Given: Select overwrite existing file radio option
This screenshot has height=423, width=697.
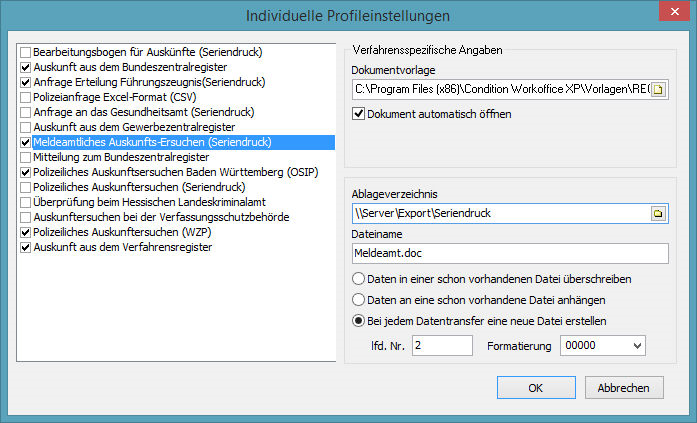Looking at the screenshot, I should point(359,279).
